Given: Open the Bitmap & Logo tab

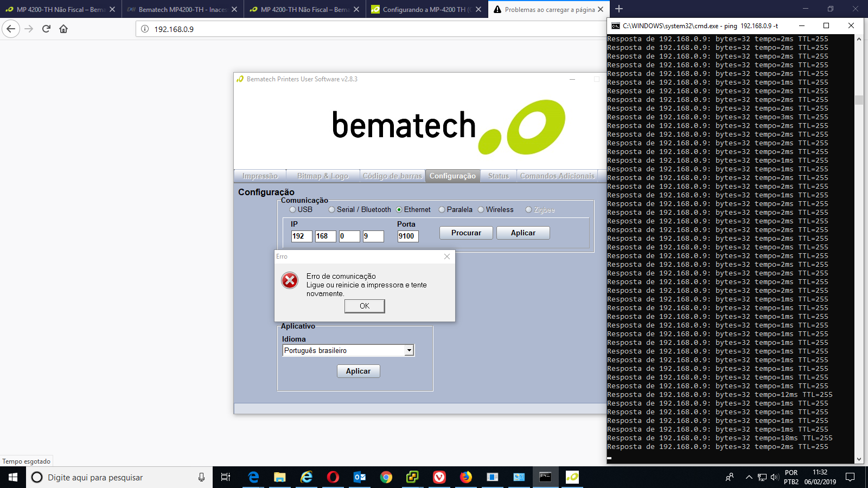Looking at the screenshot, I should pyautogui.click(x=323, y=176).
